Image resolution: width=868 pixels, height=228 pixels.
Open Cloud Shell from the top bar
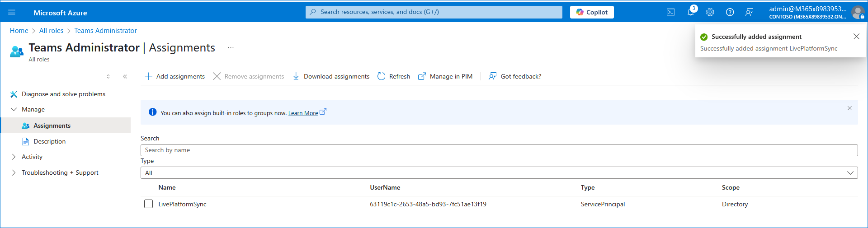pyautogui.click(x=670, y=12)
